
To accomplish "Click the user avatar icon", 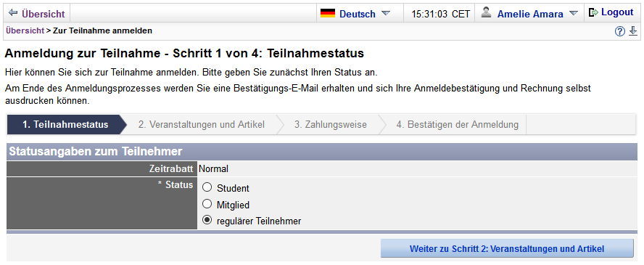I will point(487,13).
